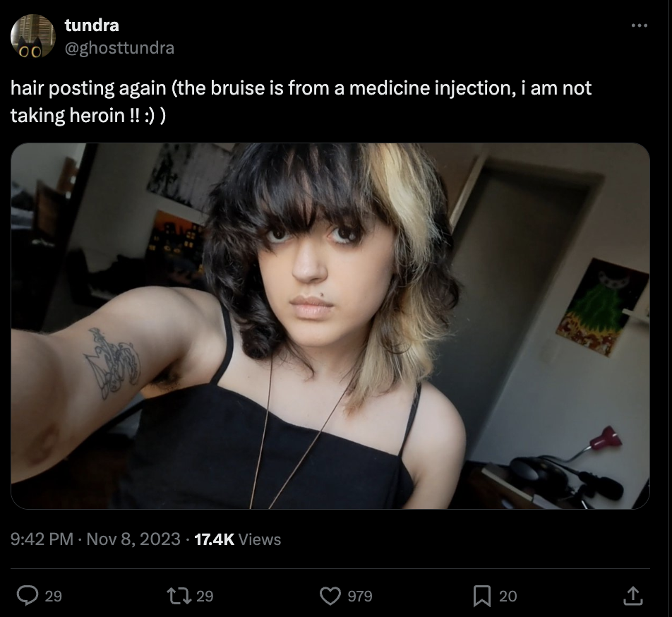Open tundra's profile avatar picture

[x=33, y=36]
